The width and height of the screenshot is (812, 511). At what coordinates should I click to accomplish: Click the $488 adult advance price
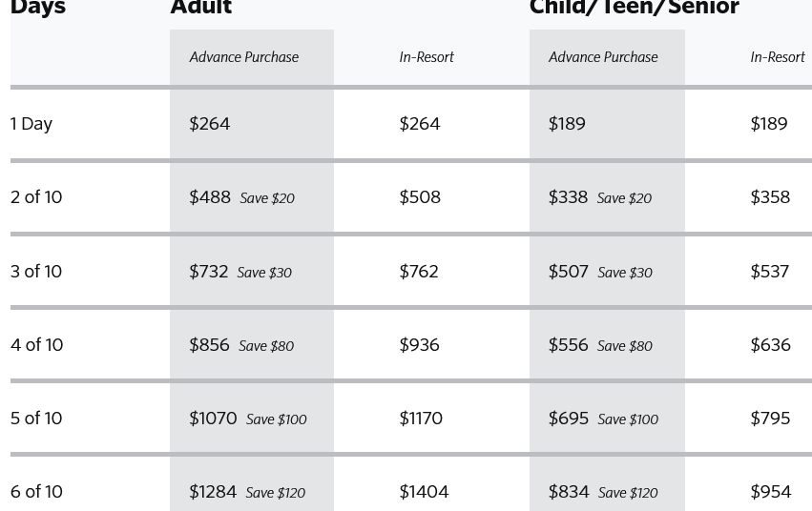point(210,197)
